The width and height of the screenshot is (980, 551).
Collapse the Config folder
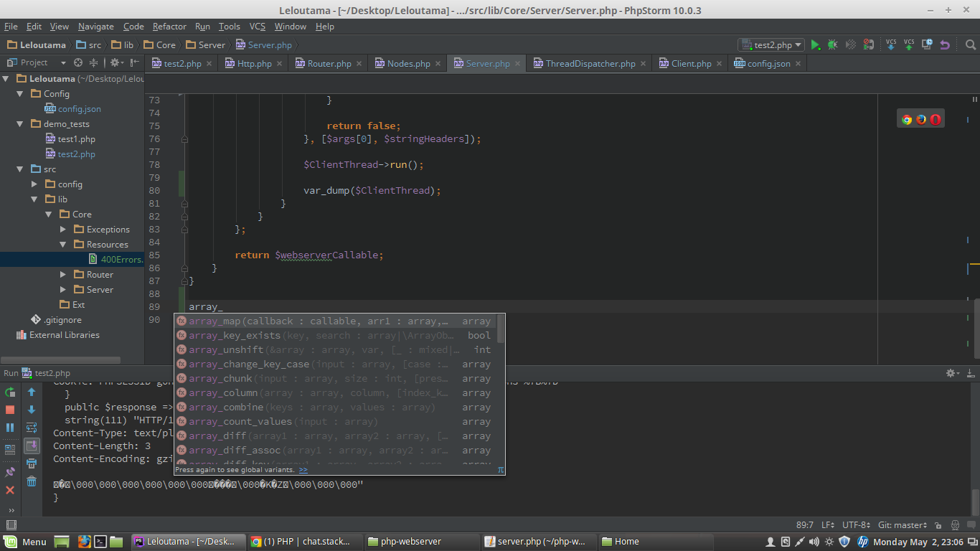20,94
